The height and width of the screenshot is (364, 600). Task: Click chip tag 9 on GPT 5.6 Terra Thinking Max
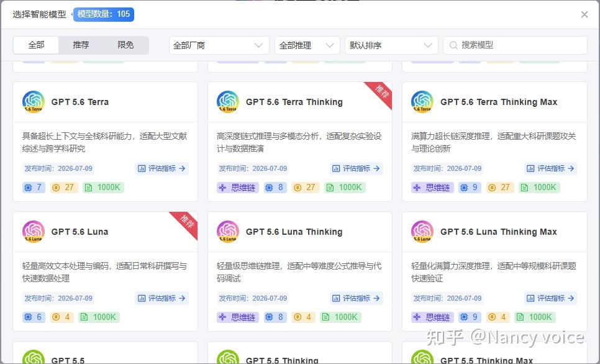tap(470, 188)
